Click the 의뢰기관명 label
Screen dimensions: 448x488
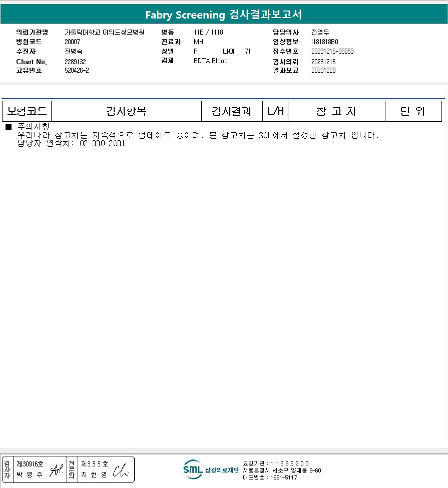tap(32, 32)
